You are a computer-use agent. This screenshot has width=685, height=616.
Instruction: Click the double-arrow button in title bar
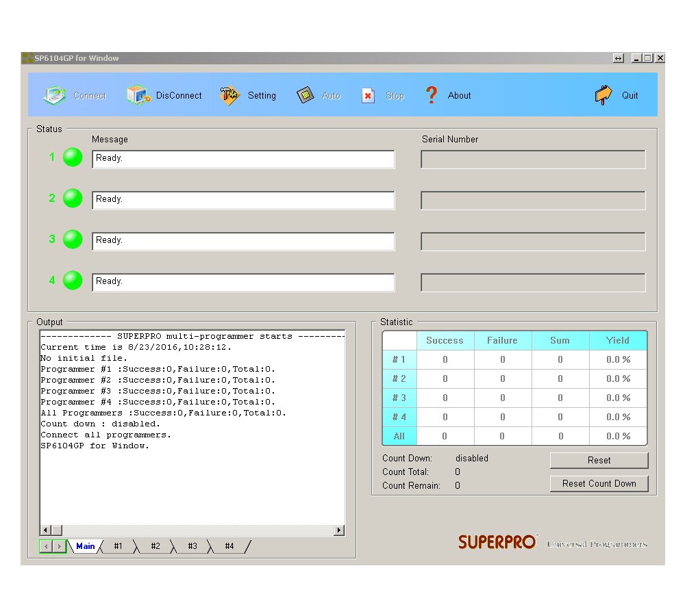[x=618, y=58]
